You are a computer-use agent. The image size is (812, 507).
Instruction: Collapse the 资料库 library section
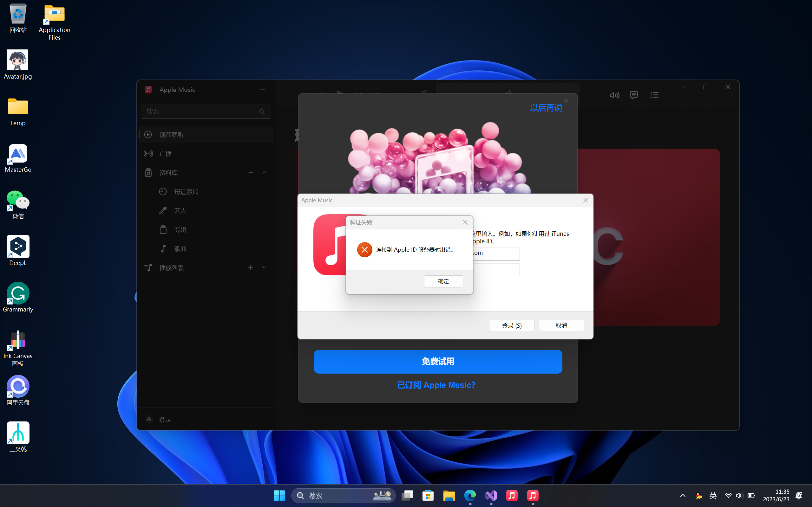coord(265,172)
